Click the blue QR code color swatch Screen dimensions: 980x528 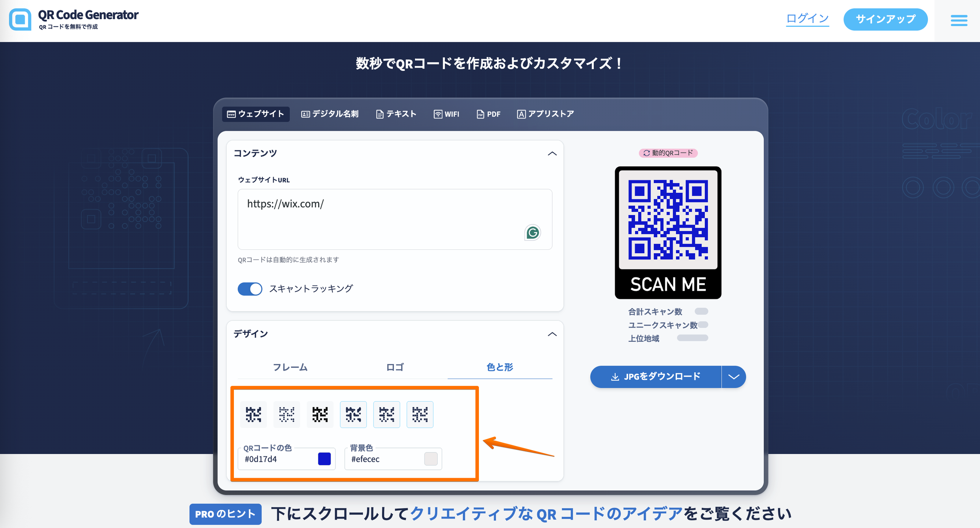(324, 459)
